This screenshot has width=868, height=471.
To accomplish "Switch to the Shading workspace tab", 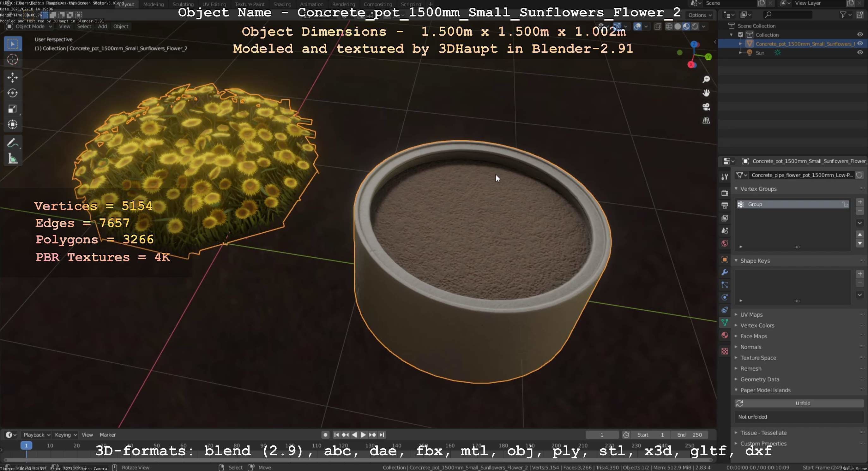I will [x=282, y=4].
